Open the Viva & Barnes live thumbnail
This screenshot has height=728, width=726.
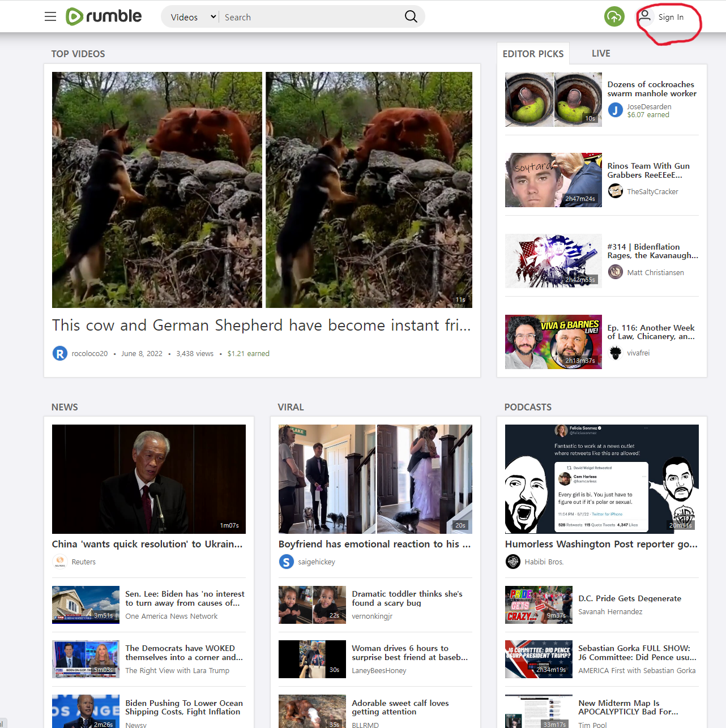(553, 342)
